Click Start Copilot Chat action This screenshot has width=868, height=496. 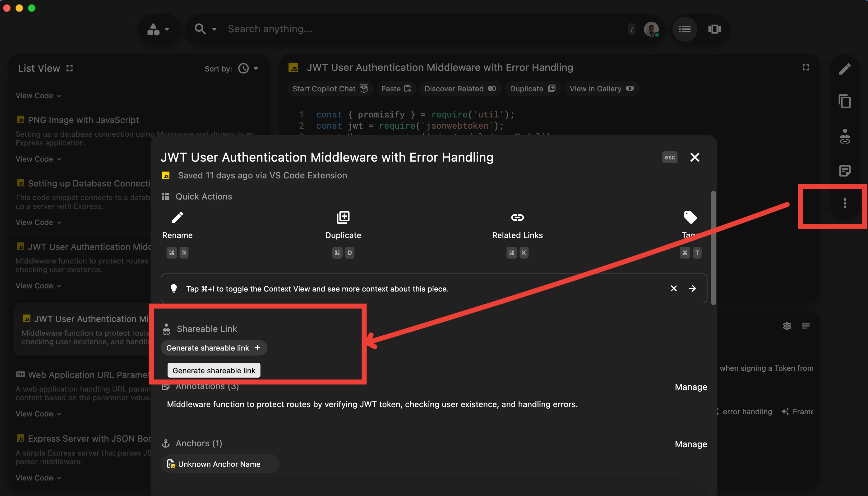pyautogui.click(x=330, y=89)
